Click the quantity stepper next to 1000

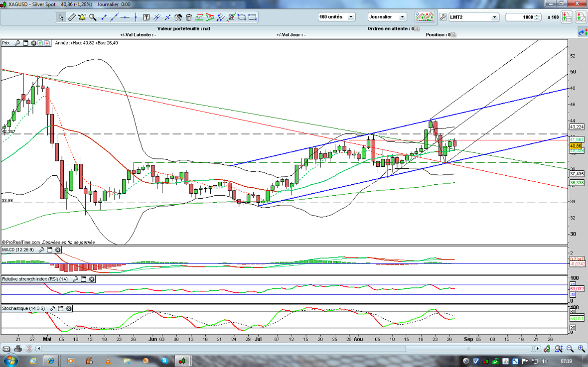coord(537,17)
